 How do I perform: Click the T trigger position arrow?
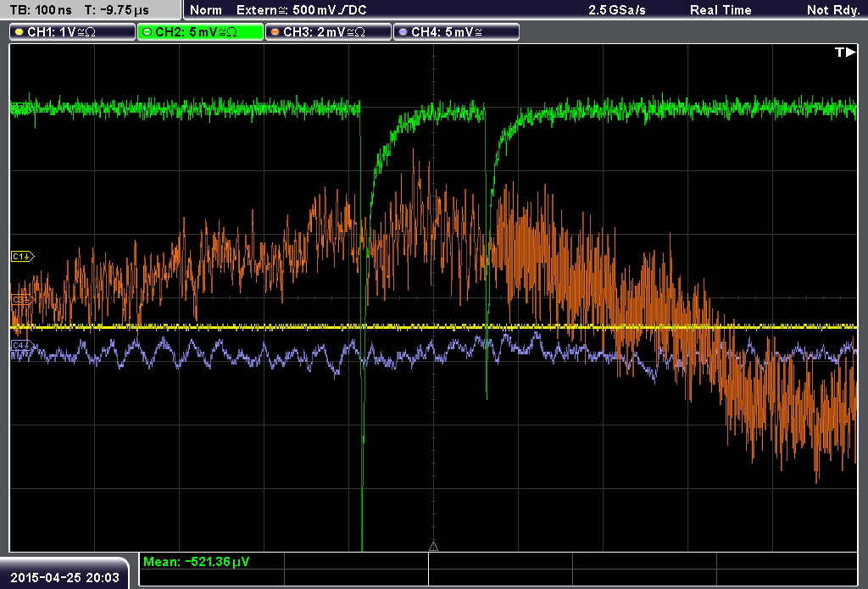845,52
